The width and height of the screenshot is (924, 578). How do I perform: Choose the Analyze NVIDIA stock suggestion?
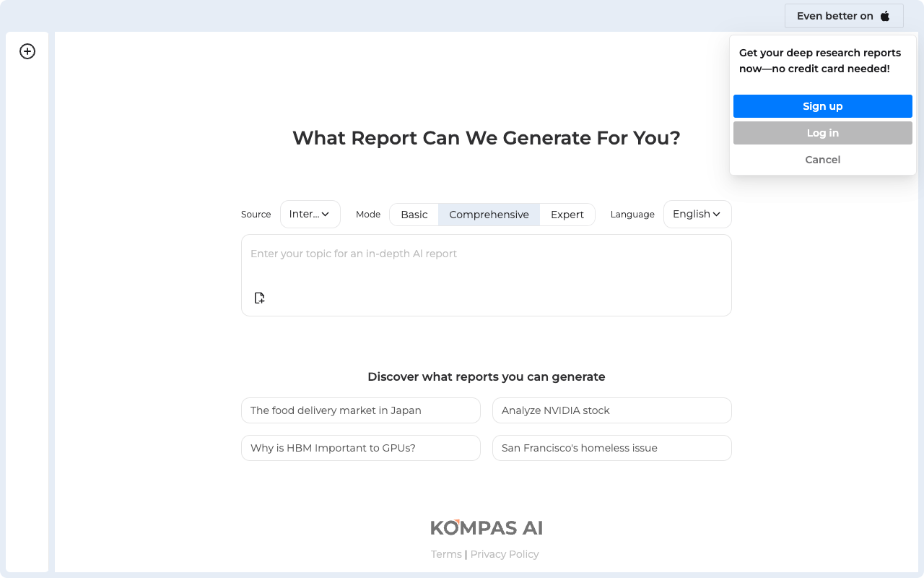point(612,410)
